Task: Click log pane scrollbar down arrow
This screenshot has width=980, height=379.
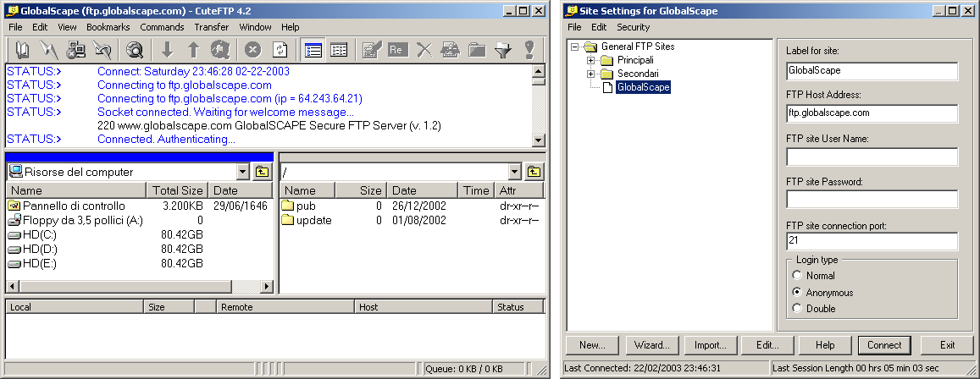Action: [x=538, y=140]
